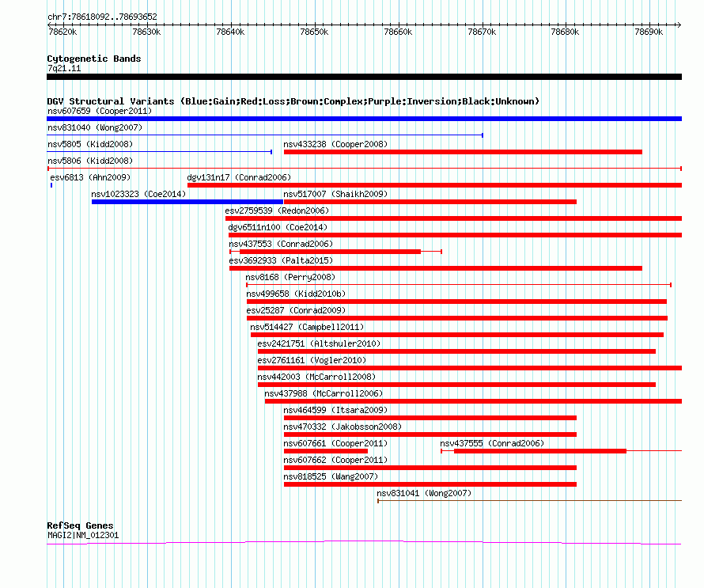Open variant esv2761161 (Vogler2010) label
704x588 pixels.
[312, 360]
